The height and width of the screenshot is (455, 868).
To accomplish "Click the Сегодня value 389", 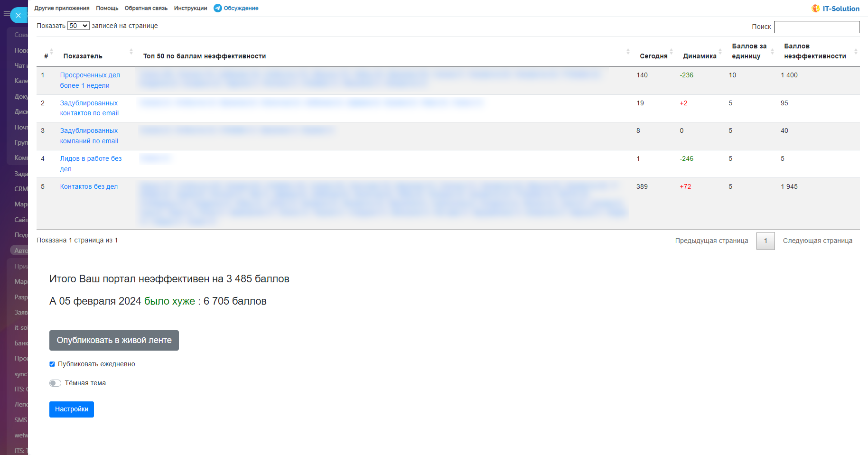I will (x=642, y=186).
